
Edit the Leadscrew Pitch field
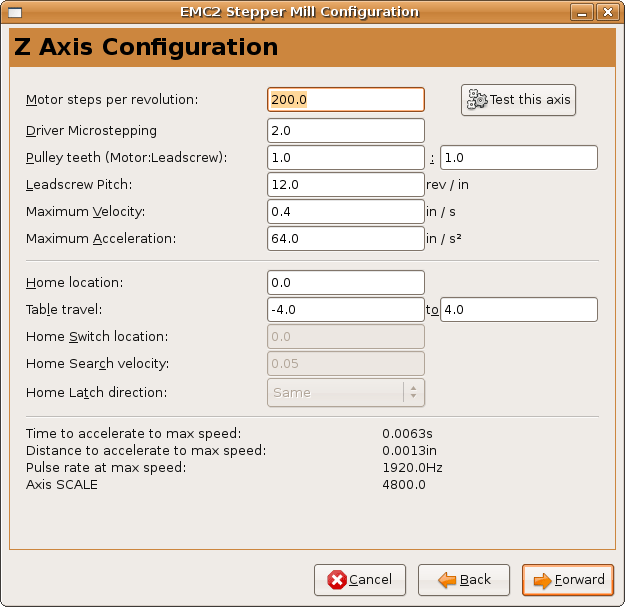click(346, 185)
